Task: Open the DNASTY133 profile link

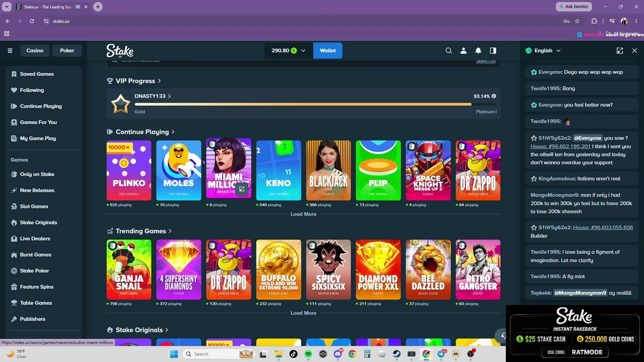Action: click(x=152, y=96)
